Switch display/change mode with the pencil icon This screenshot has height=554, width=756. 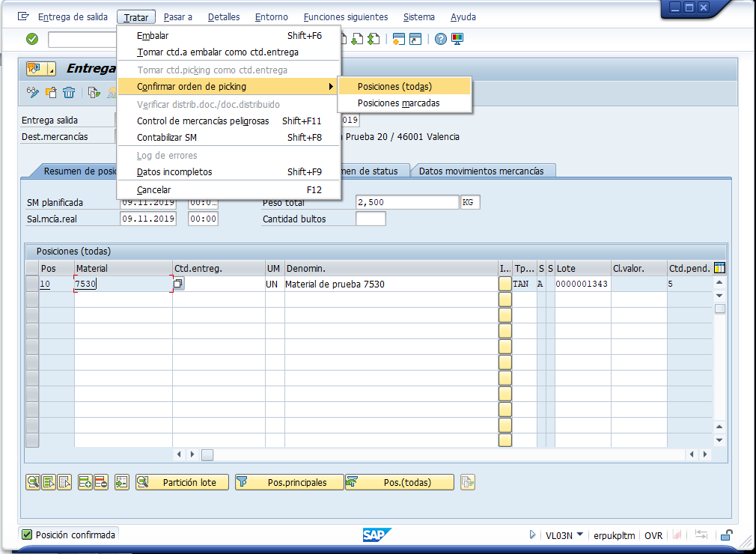[33, 93]
